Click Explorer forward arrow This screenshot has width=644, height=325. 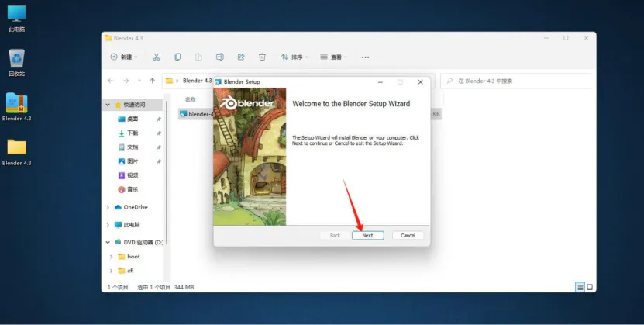coord(126,81)
